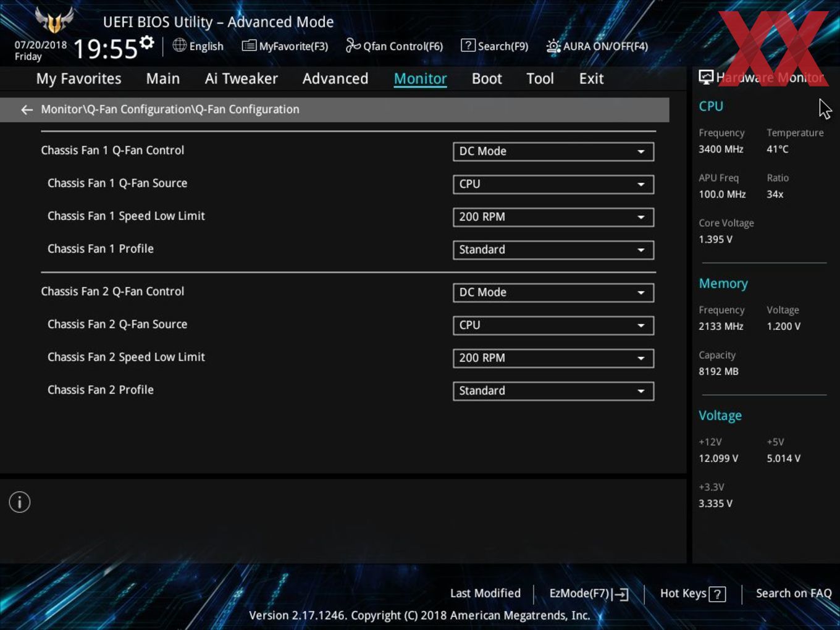Open Chassis Fan 1 Q-Fan Source dropdown
The image size is (840, 630).
point(553,184)
